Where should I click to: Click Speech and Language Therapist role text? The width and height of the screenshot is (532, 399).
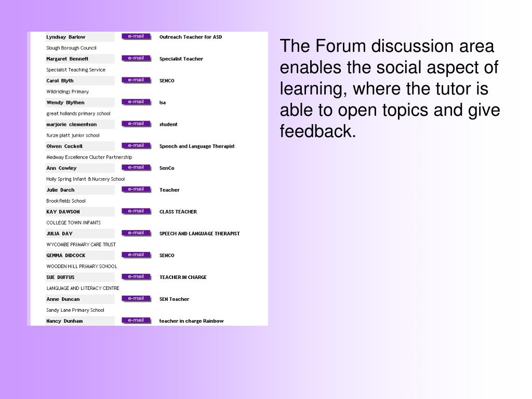point(197,146)
